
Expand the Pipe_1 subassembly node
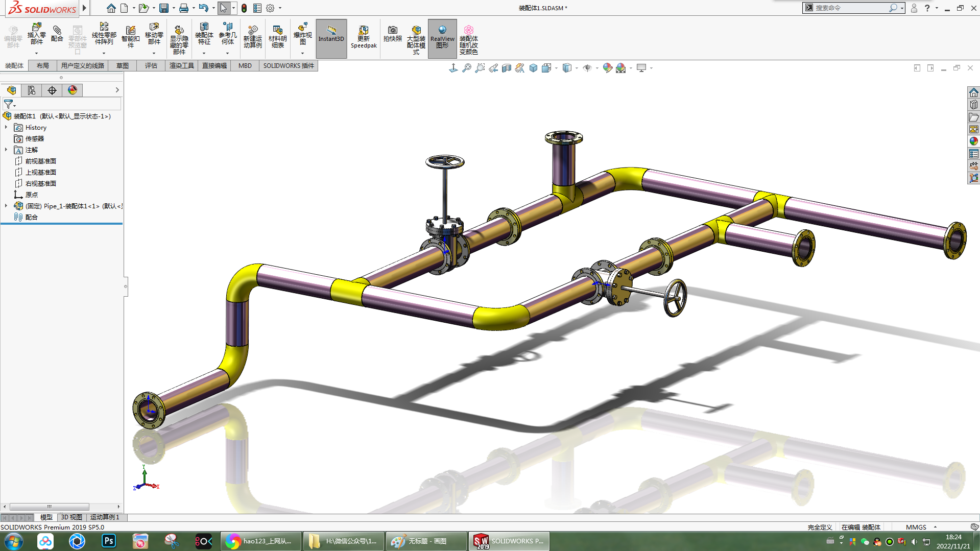click(6, 206)
